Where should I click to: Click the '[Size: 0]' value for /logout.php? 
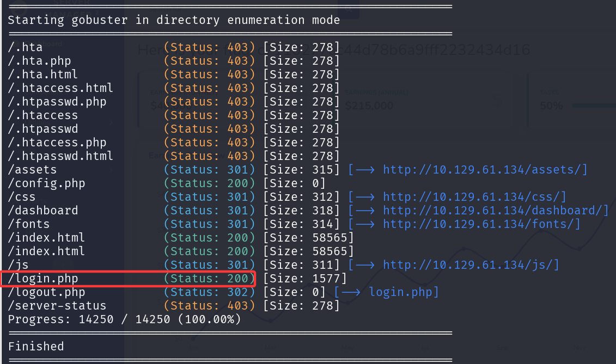pyautogui.click(x=294, y=292)
